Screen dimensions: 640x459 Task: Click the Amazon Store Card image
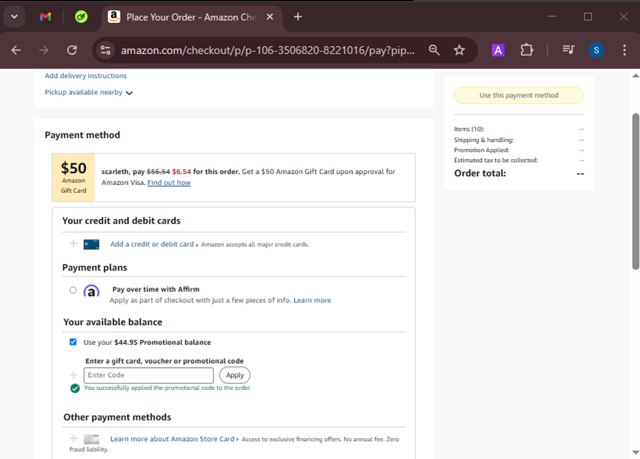pyautogui.click(x=91, y=439)
